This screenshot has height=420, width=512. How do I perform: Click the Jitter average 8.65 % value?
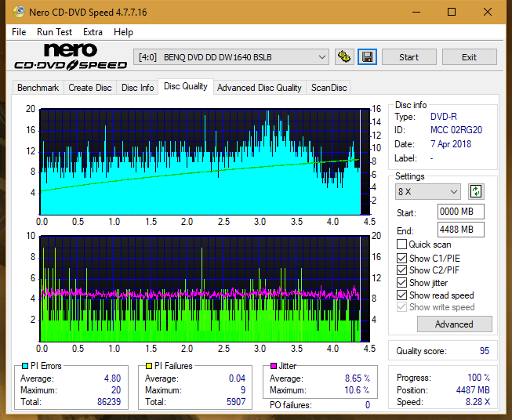pyautogui.click(x=358, y=378)
